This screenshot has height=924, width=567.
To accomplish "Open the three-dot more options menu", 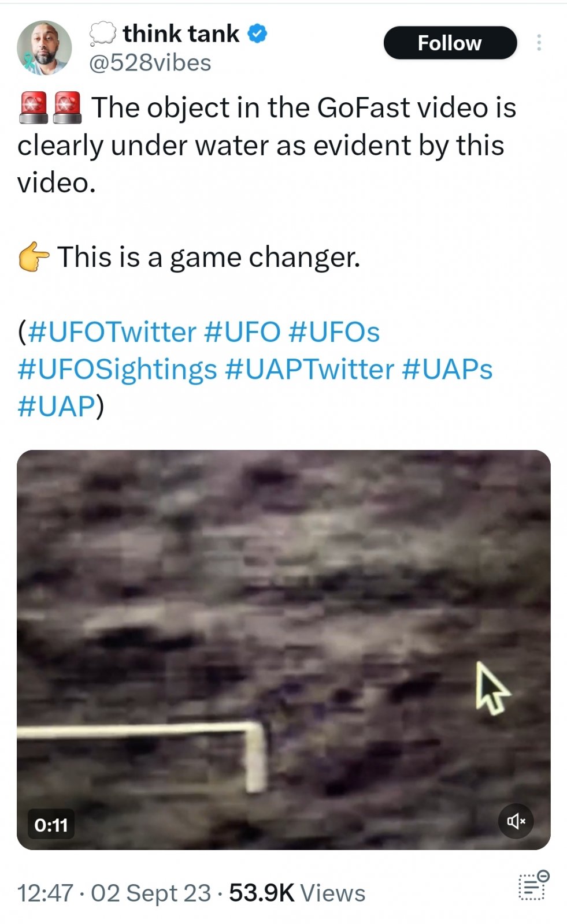I will point(539,43).
